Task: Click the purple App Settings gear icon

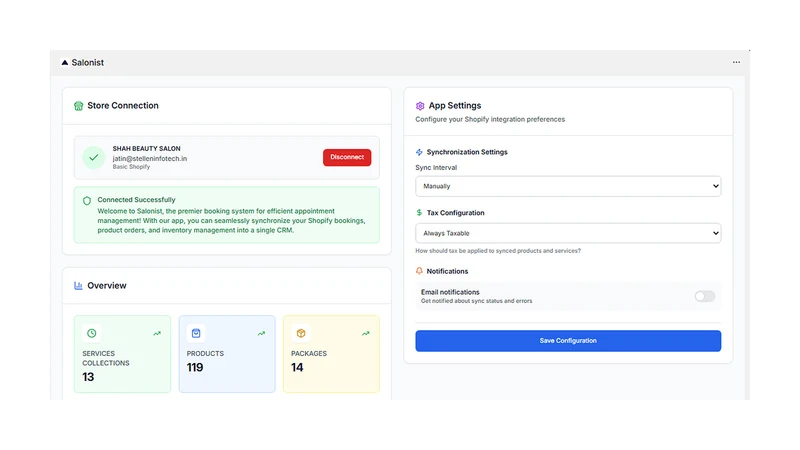Action: click(420, 106)
